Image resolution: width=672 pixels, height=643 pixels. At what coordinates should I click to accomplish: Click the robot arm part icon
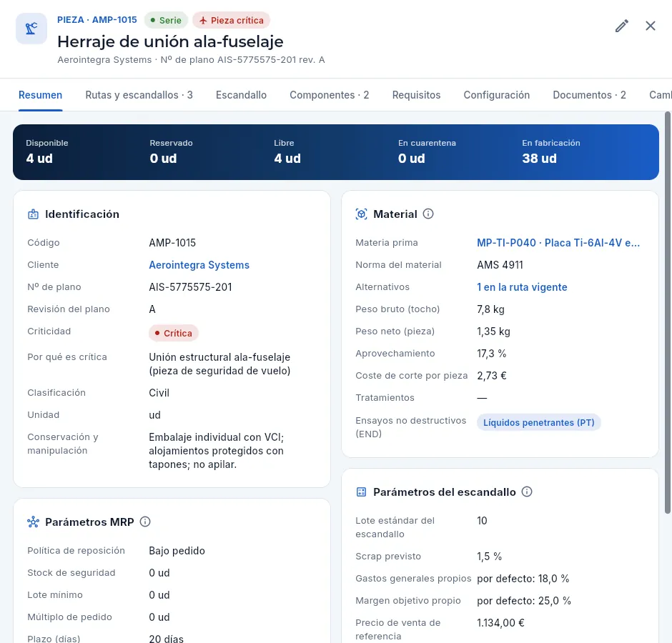tap(31, 29)
